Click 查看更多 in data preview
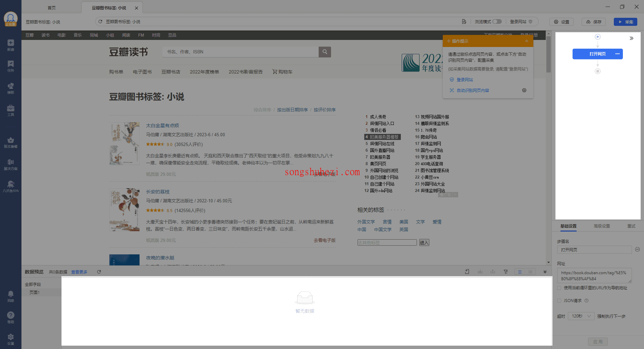This screenshot has height=349, width=644. click(79, 272)
